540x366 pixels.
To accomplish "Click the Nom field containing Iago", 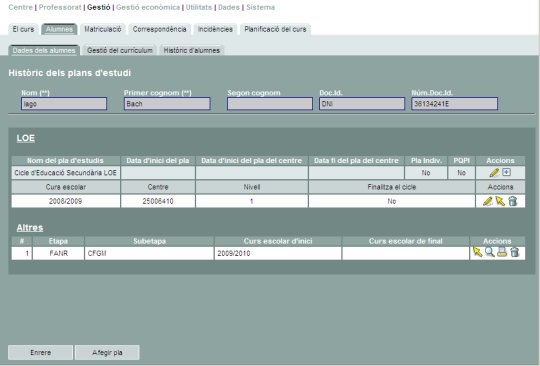I will coord(64,104).
